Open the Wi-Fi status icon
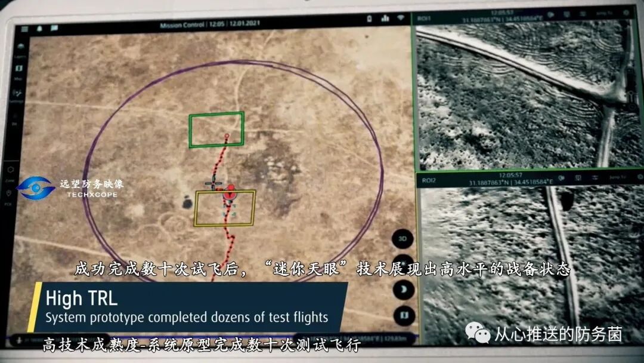The width and height of the screenshot is (644, 363). (401, 18)
